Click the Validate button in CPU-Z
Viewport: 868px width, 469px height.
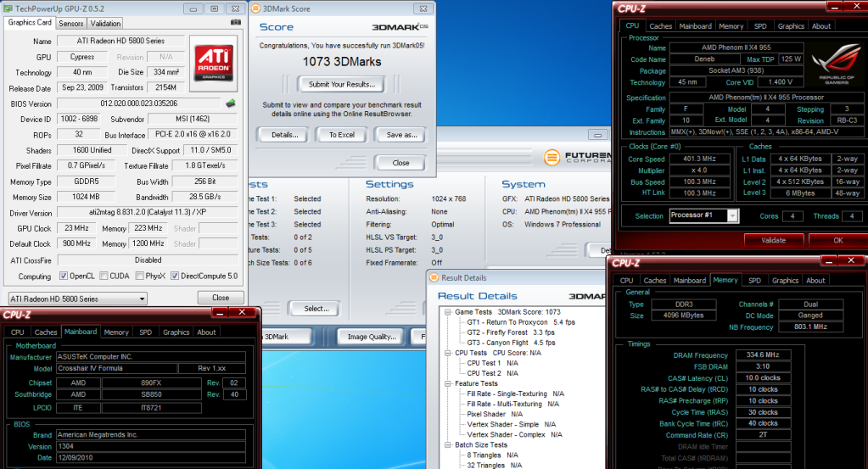pos(773,240)
